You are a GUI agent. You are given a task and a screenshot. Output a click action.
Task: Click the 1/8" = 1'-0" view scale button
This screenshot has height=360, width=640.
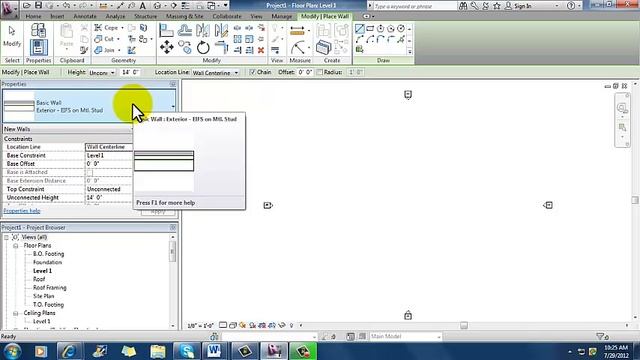[x=200, y=326]
